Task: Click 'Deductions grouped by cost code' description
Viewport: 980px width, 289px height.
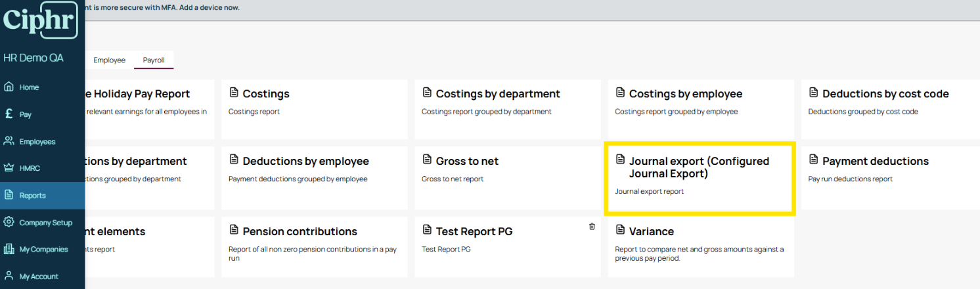Action: coord(863,112)
